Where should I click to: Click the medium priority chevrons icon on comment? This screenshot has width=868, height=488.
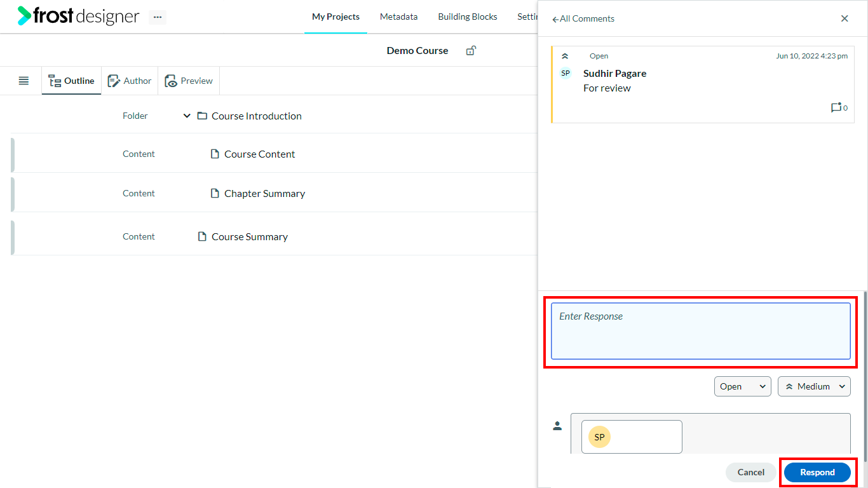[x=565, y=56]
